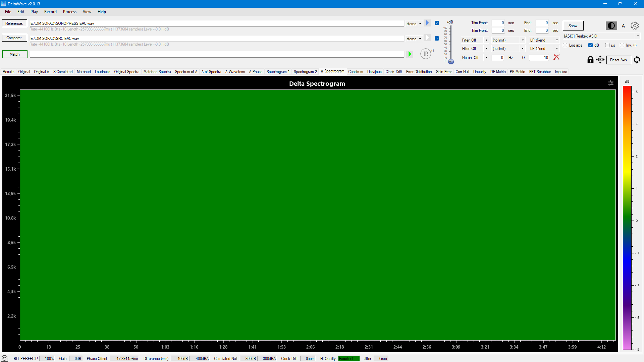Viewport: 644px width, 362px height.
Task: Open the Process menu
Action: (69, 12)
